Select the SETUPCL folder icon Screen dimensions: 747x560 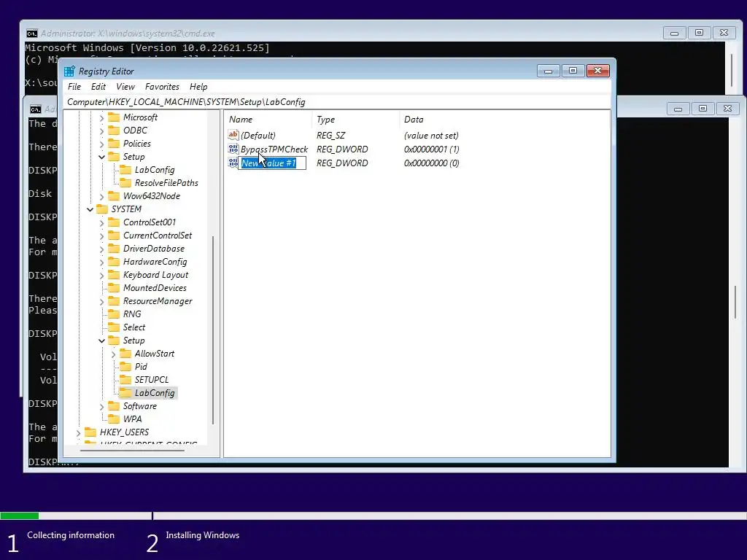125,379
